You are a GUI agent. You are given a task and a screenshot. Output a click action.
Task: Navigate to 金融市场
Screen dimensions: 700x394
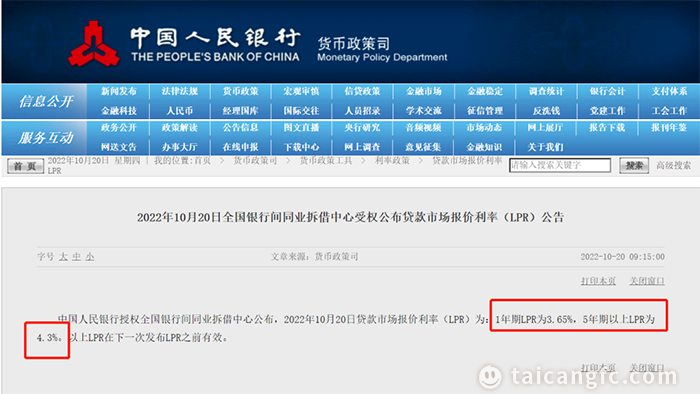(x=424, y=91)
